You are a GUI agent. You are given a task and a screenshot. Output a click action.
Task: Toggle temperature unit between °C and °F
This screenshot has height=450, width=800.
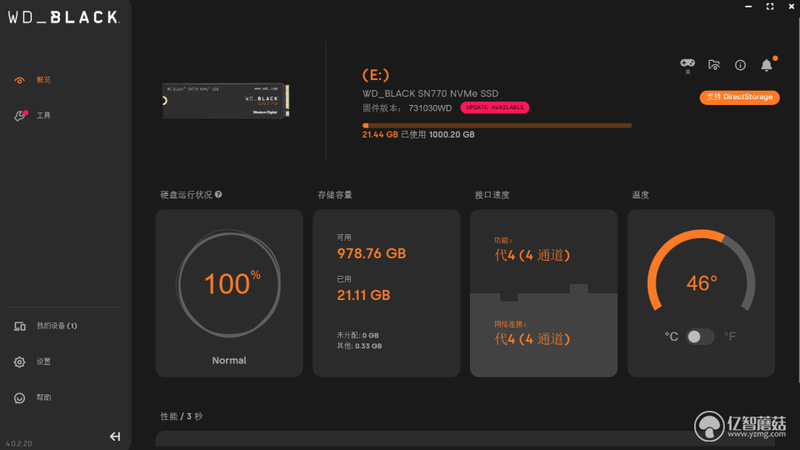click(699, 337)
